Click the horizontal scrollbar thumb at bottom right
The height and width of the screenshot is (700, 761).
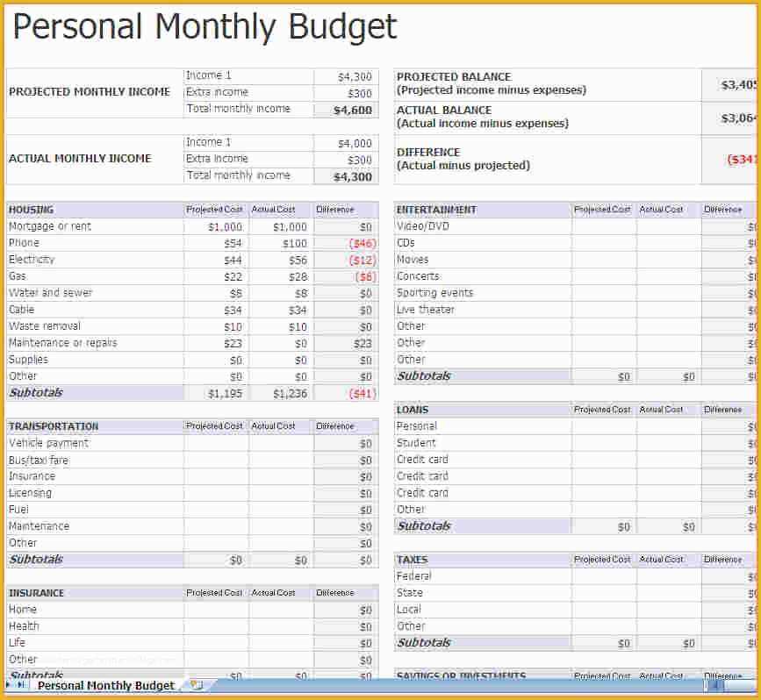click(714, 685)
